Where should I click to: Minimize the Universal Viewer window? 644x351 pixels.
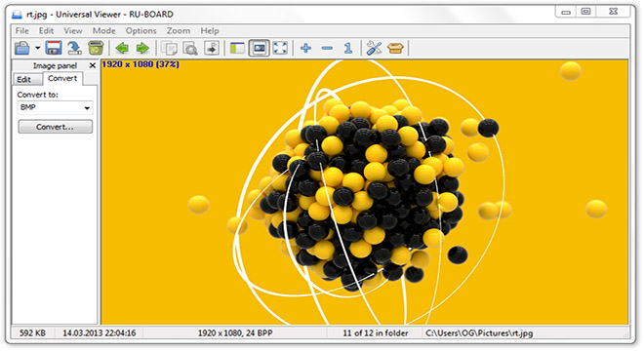point(566,12)
